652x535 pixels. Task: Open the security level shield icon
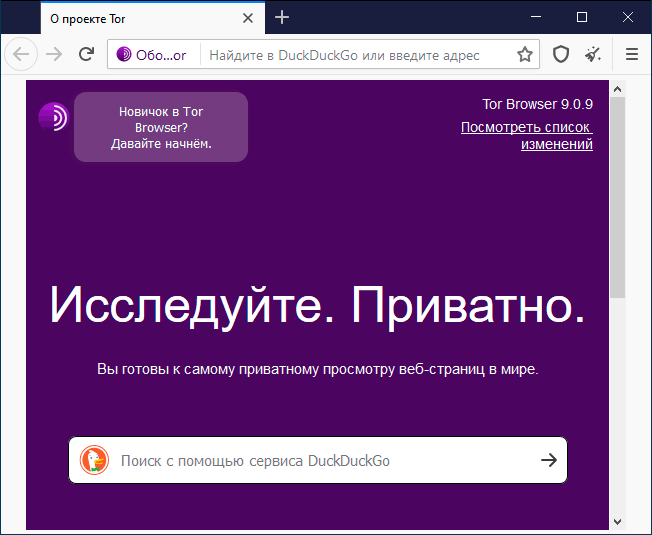[x=561, y=54]
